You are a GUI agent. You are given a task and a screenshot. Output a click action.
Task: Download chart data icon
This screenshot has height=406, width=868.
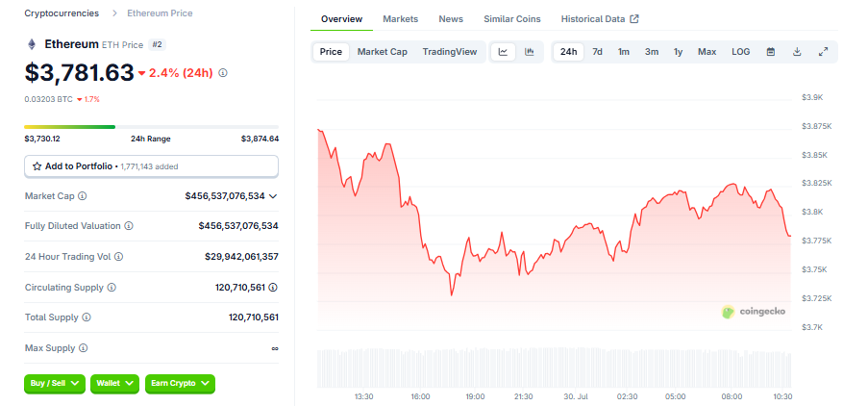click(x=797, y=52)
